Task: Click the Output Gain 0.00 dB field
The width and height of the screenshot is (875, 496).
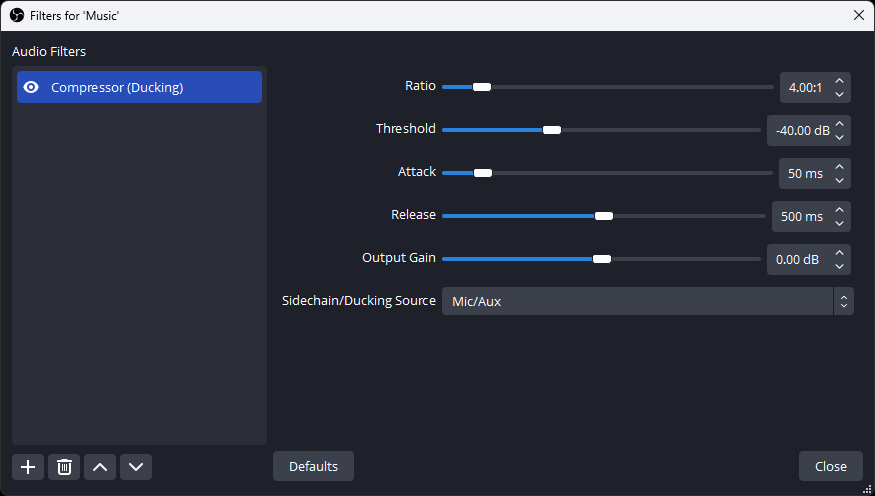Action: (x=797, y=259)
